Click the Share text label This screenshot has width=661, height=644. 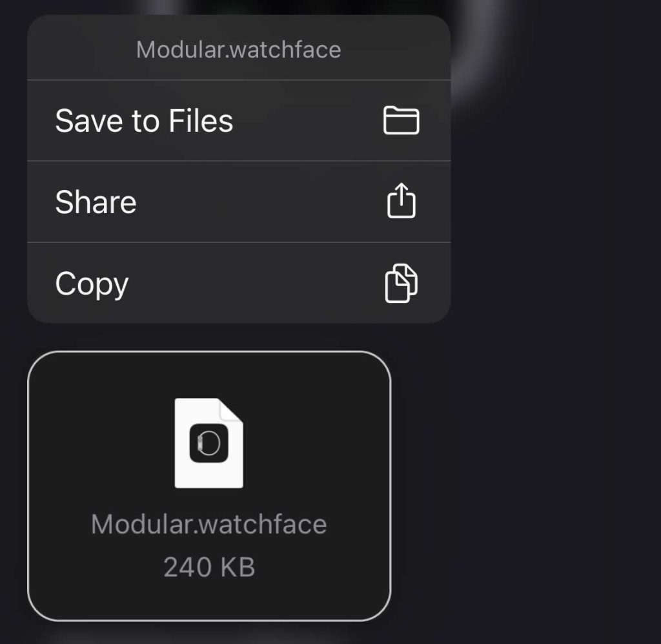point(96,202)
